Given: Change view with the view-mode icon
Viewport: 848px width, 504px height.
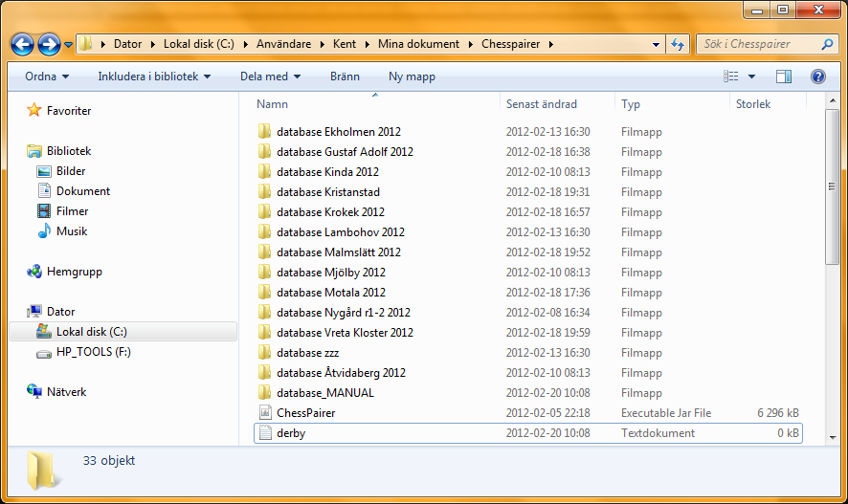Looking at the screenshot, I should point(730,77).
